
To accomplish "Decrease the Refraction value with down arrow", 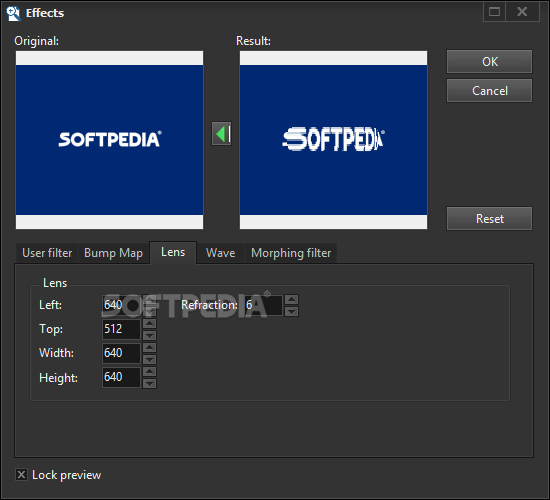I will pyautogui.click(x=291, y=311).
